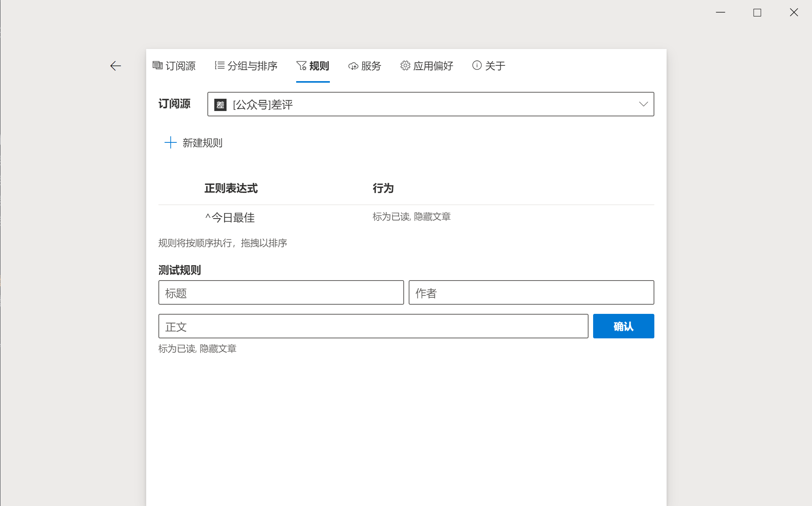Open the 订阅源 tab
The width and height of the screenshot is (812, 506).
pyautogui.click(x=174, y=66)
